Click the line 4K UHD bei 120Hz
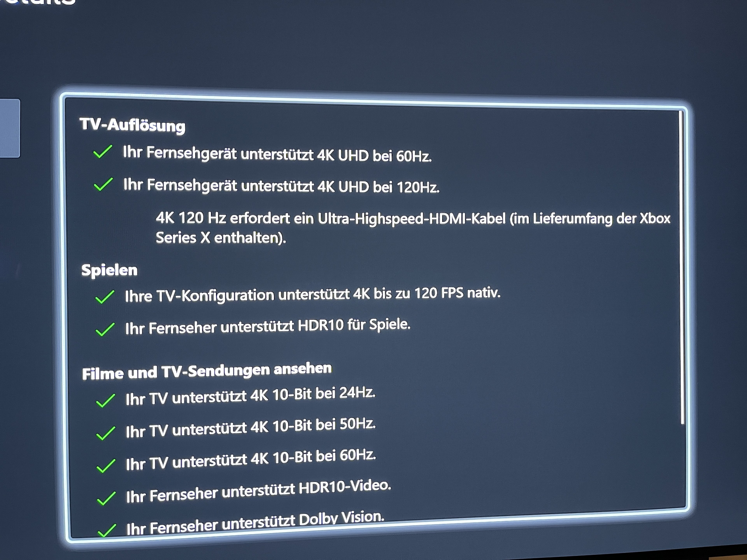 pos(282,186)
